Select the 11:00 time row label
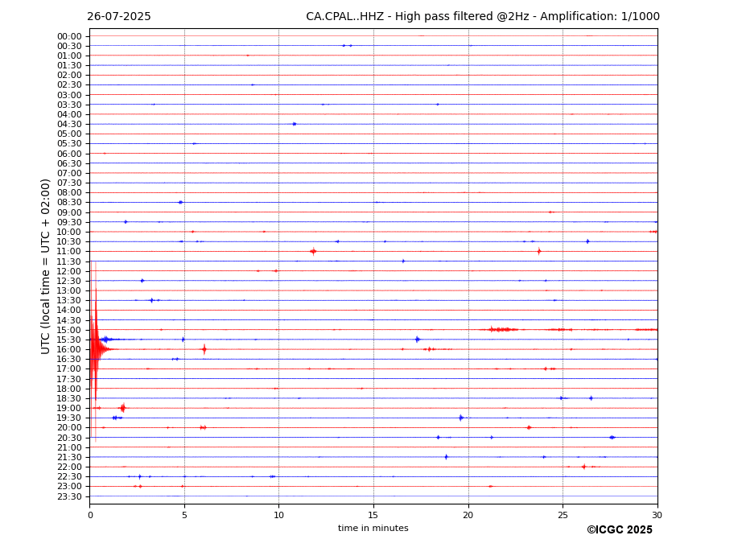The image size is (746, 560). (69, 252)
